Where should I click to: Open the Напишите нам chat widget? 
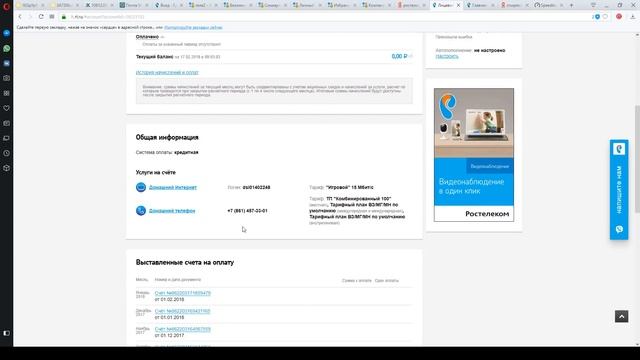pyautogui.click(x=619, y=189)
